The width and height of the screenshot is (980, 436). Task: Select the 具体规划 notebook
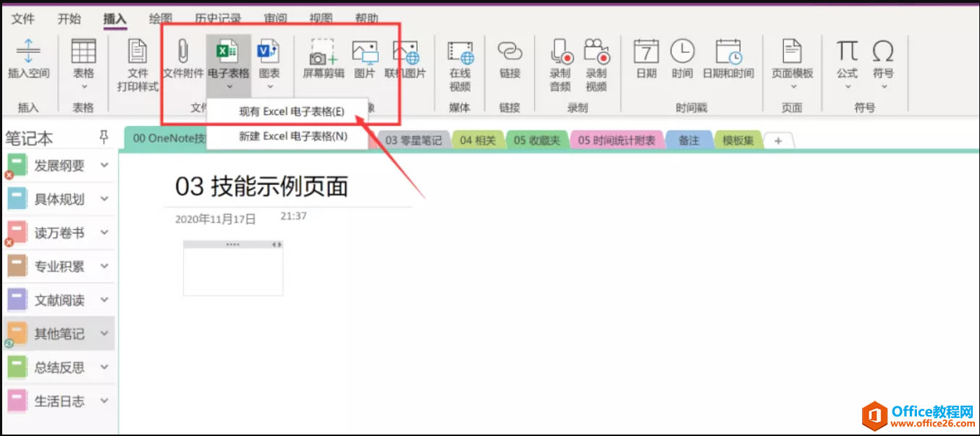[59, 199]
